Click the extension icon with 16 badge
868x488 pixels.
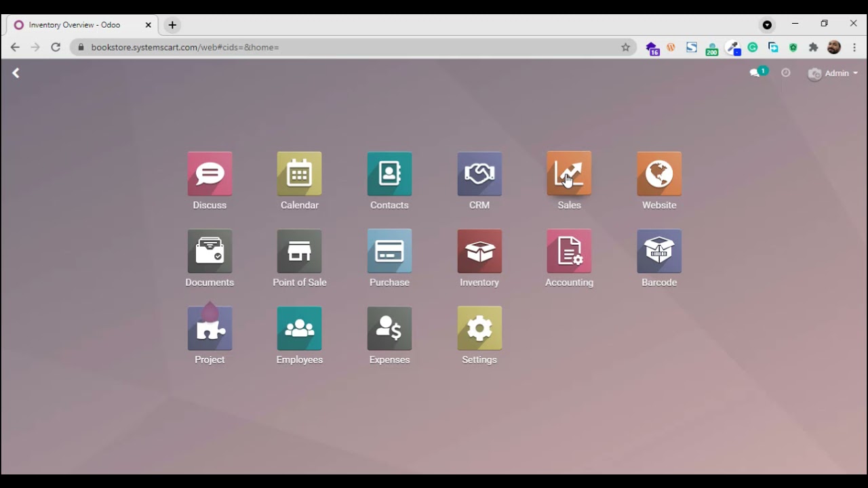[652, 48]
